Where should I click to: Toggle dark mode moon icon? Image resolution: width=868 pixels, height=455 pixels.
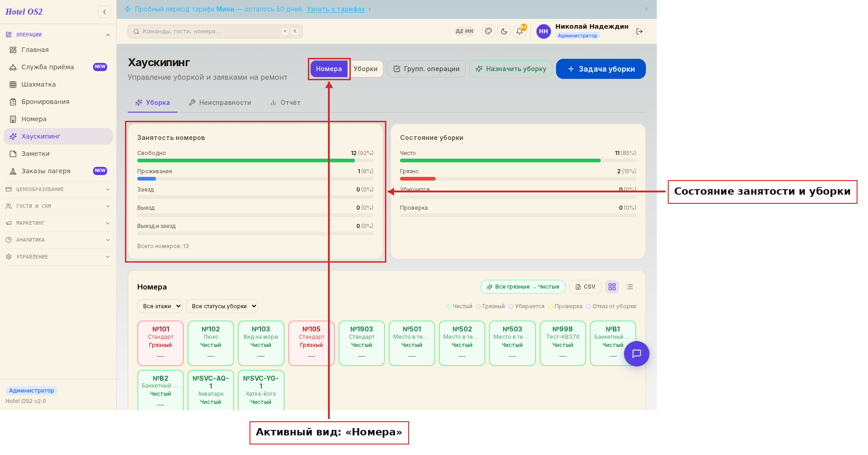click(x=504, y=31)
